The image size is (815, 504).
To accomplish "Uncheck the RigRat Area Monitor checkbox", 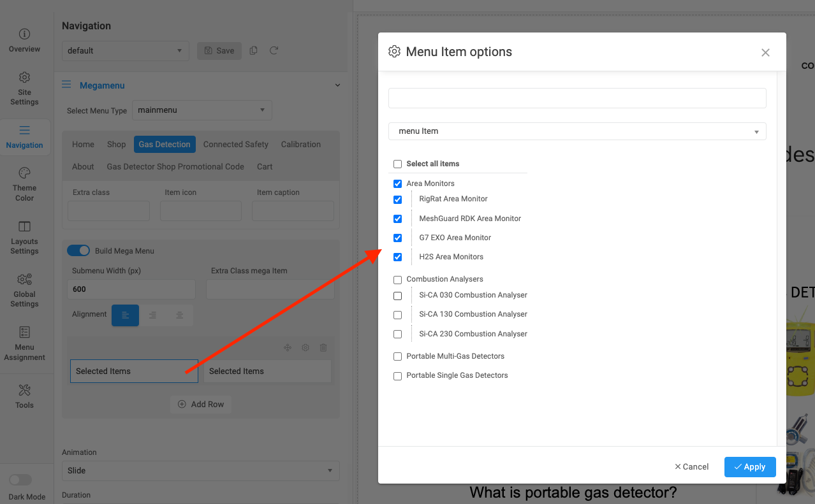I will pyautogui.click(x=398, y=199).
